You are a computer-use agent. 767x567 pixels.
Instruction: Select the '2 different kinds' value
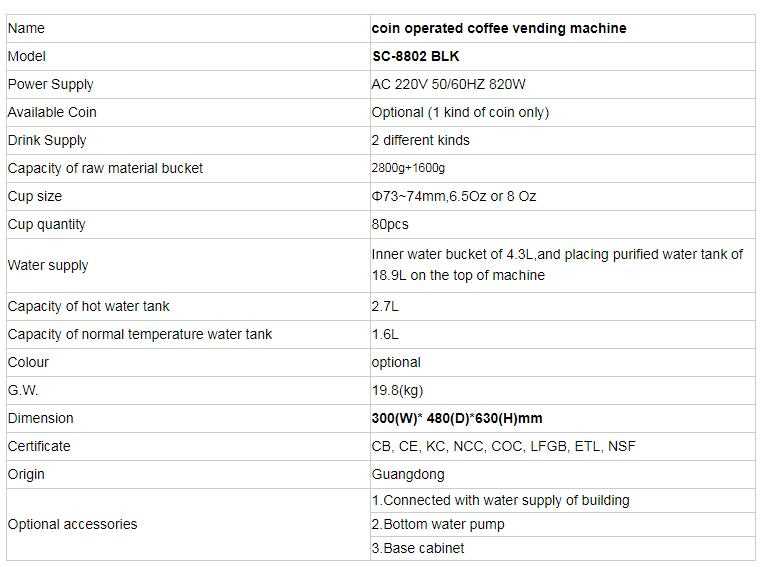pos(420,140)
